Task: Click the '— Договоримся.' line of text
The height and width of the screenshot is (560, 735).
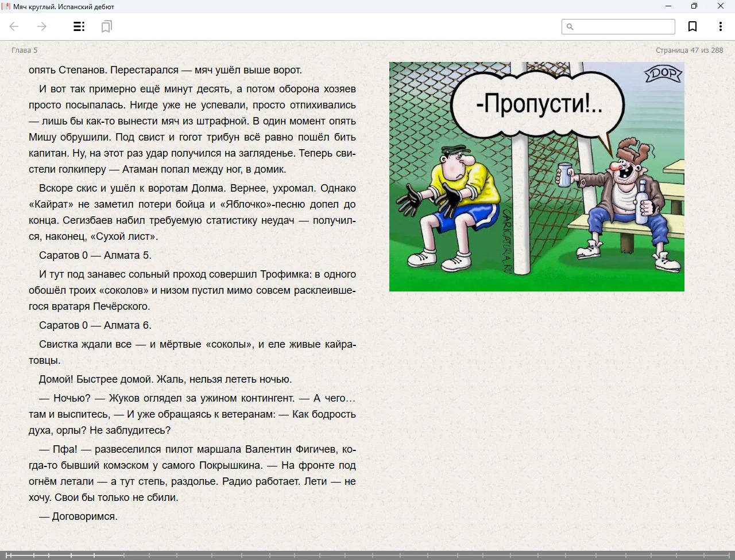Action: pyautogui.click(x=78, y=516)
